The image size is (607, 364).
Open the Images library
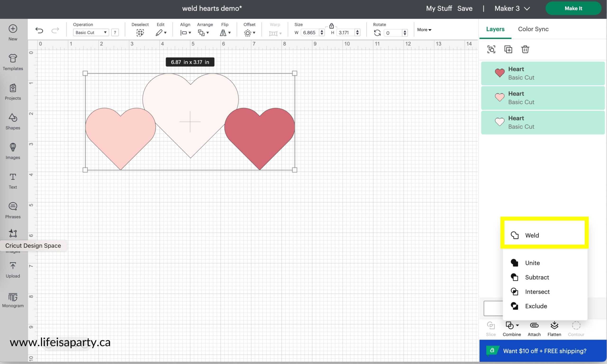13,151
